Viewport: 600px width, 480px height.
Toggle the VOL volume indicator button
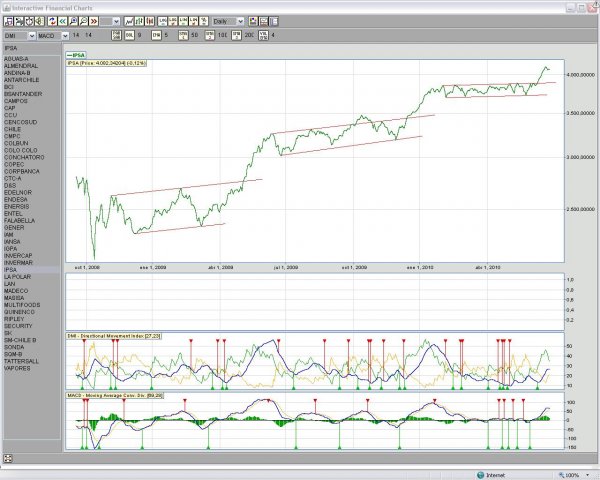(263, 35)
